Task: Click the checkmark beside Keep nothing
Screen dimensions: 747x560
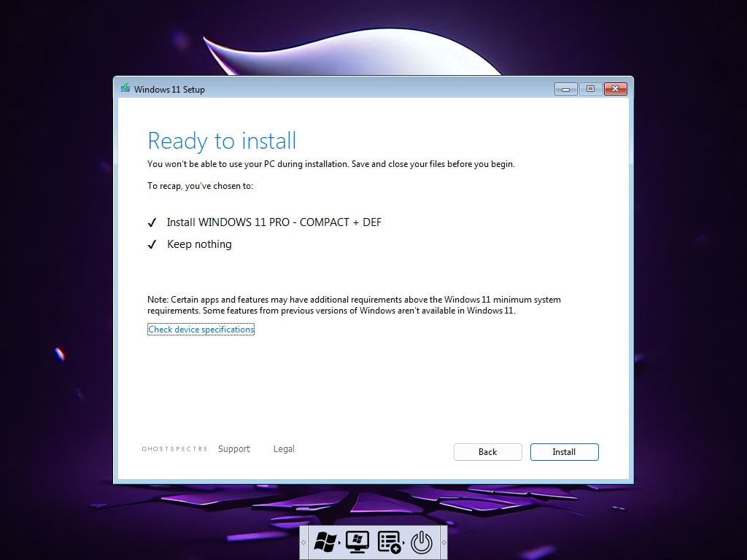Action: (x=152, y=244)
